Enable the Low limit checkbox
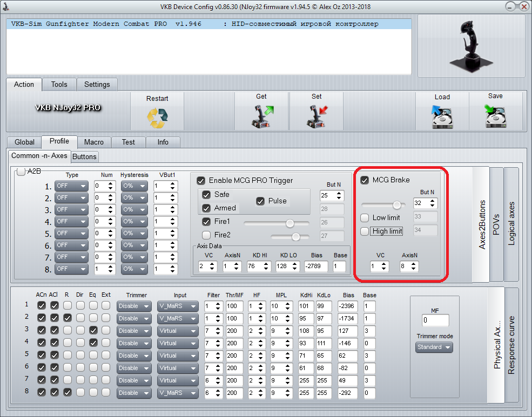The height and width of the screenshot is (417, 532). (x=365, y=217)
